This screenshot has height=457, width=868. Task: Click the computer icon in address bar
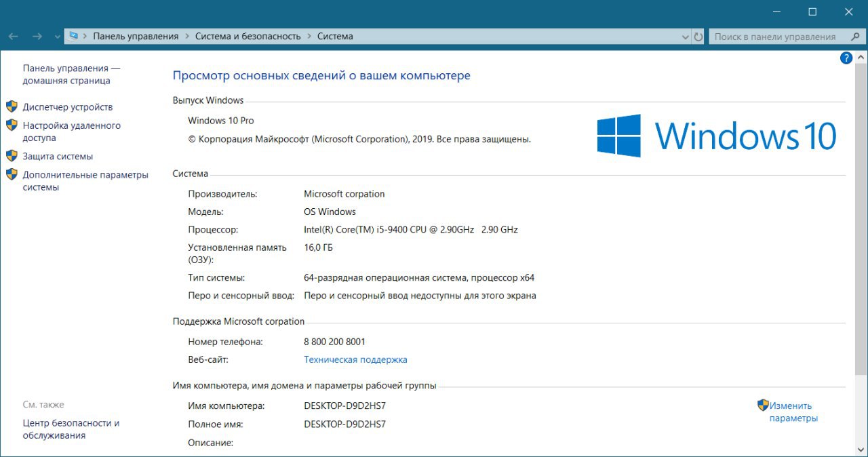73,37
